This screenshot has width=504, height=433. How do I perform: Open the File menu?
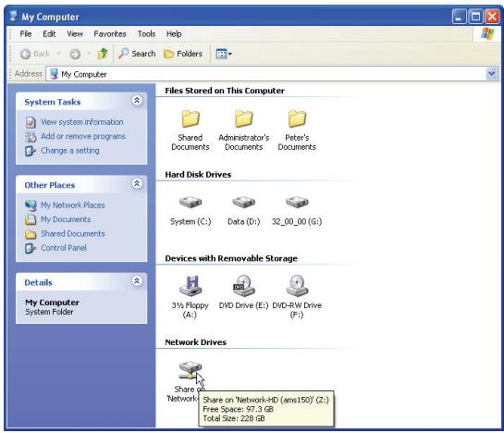tap(26, 34)
